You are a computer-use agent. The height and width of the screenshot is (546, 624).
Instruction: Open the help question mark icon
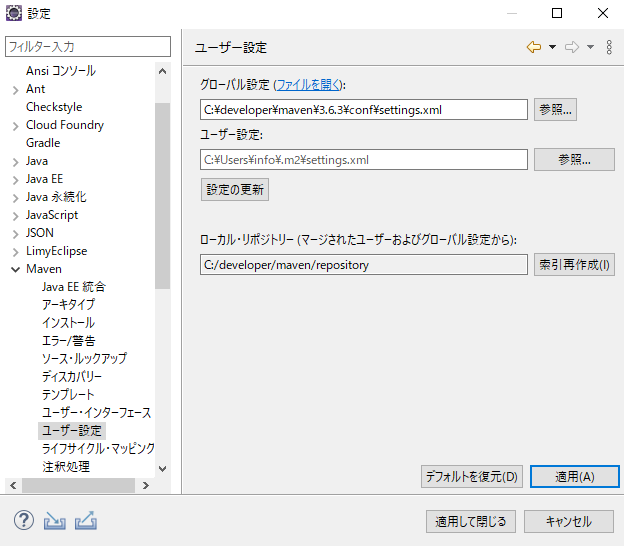coord(24,520)
